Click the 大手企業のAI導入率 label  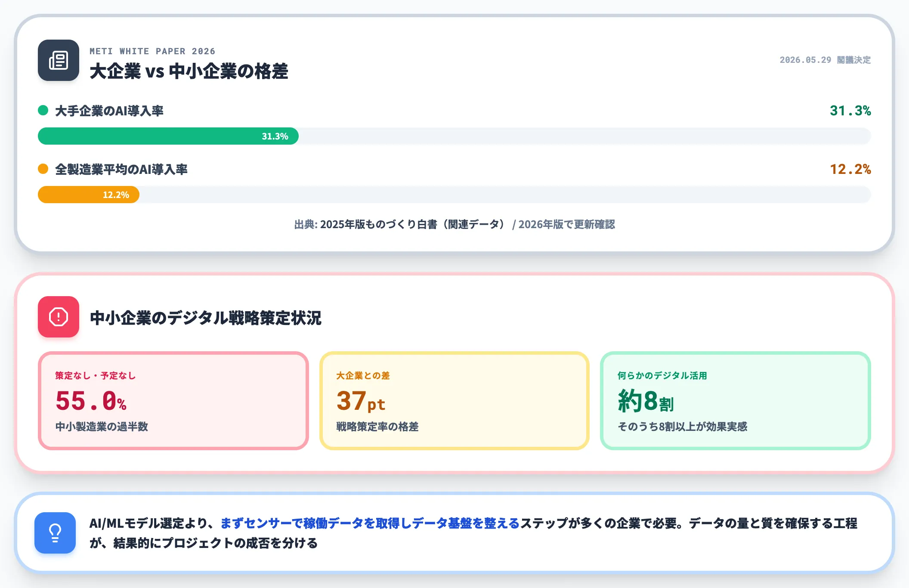tap(109, 111)
